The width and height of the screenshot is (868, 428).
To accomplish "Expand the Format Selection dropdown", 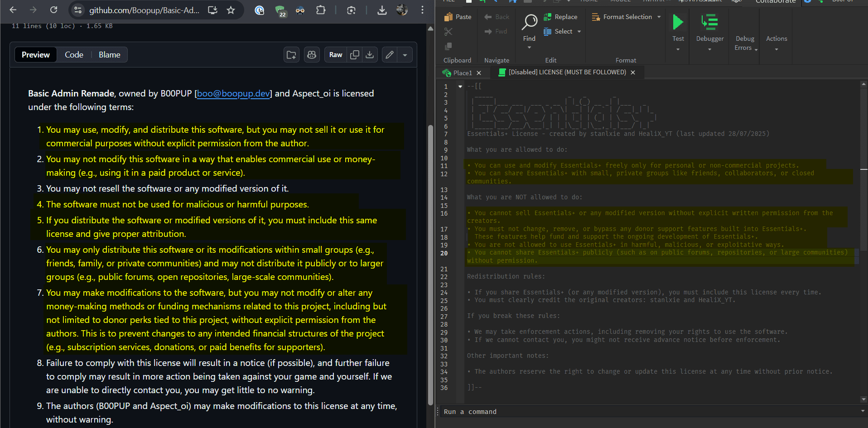I will pos(659,17).
